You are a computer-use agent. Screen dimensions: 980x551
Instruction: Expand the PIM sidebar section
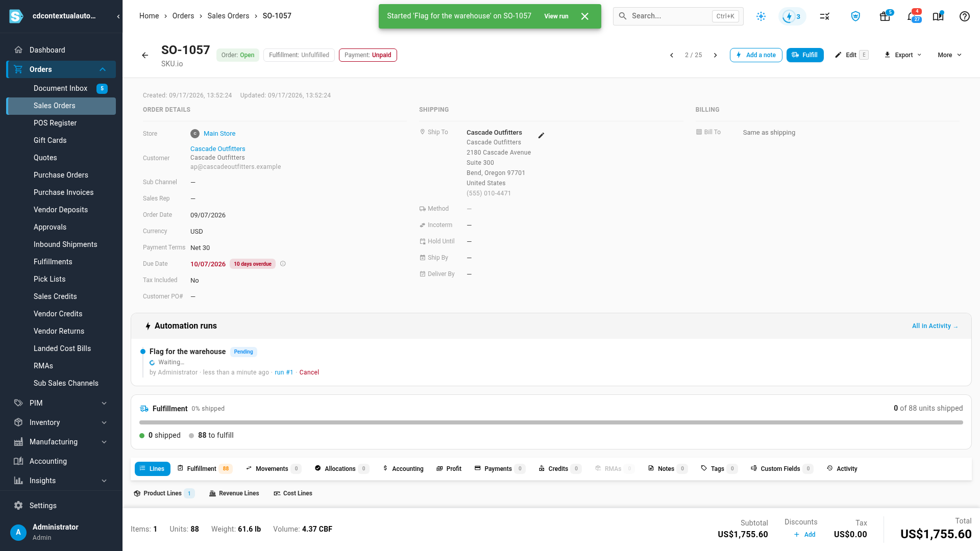tap(104, 403)
